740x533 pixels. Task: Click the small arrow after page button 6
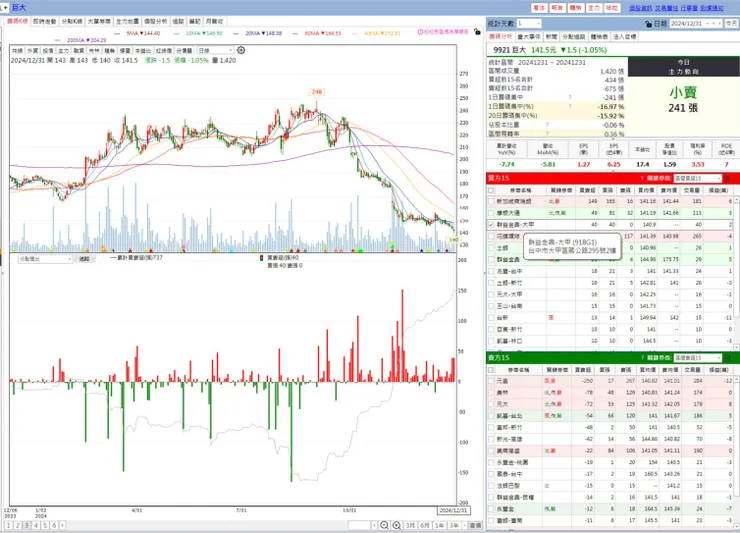click(x=62, y=525)
